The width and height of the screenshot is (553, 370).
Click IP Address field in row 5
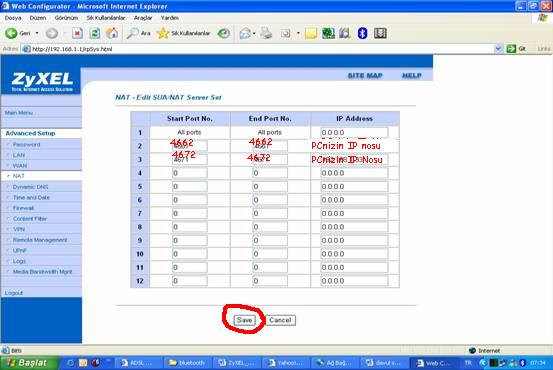click(354, 186)
